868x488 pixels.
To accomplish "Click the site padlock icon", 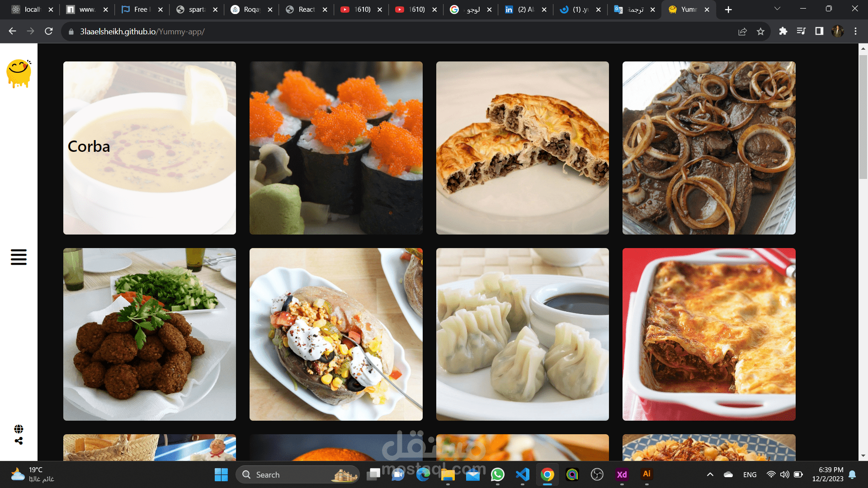I will (x=71, y=32).
